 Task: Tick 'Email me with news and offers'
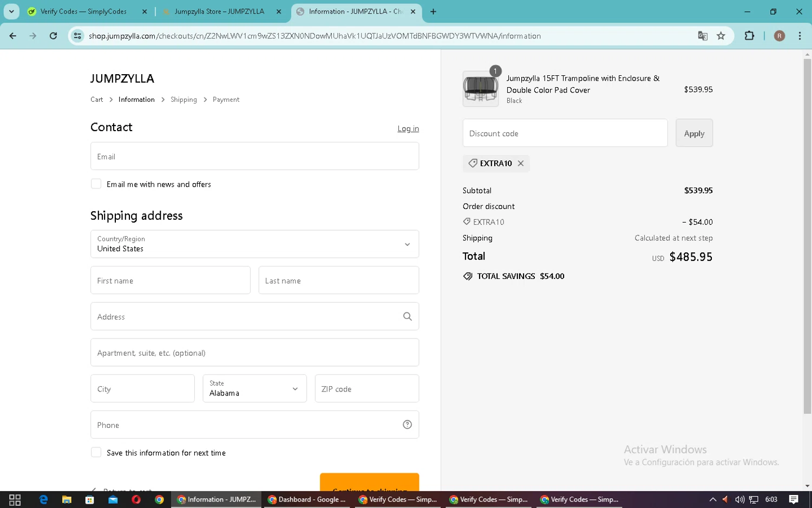(96, 184)
